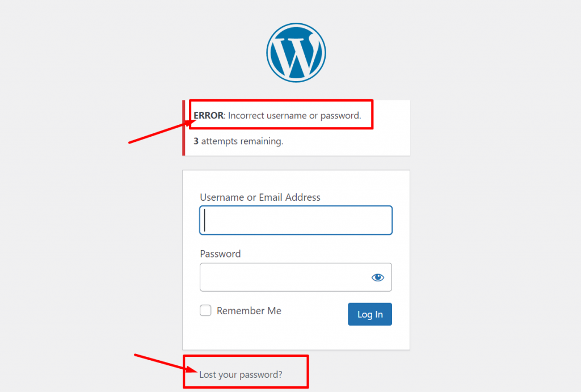Click the Remember Me label text
Image resolution: width=581 pixels, height=392 pixels.
pos(249,310)
